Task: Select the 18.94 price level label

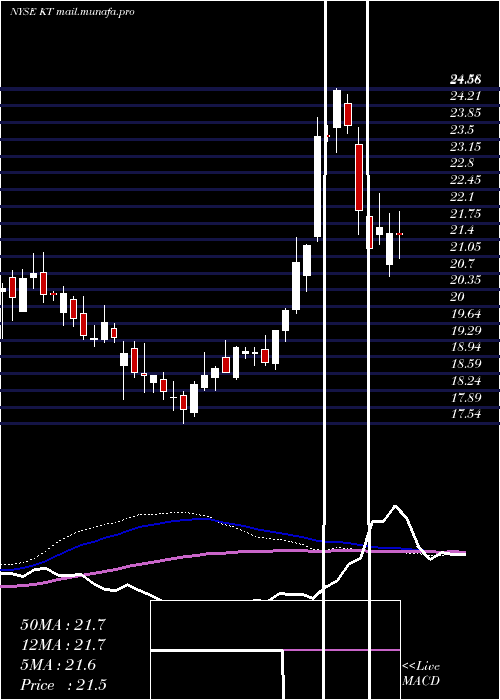Action: point(465,347)
